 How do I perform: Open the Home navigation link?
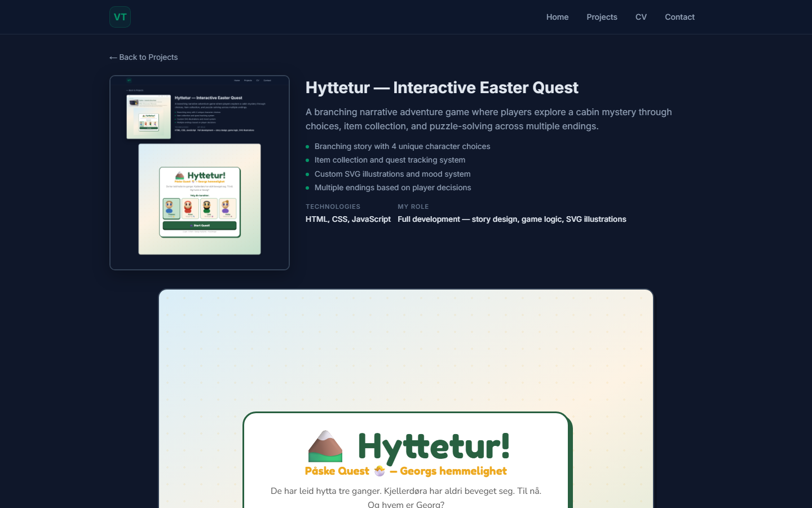click(x=557, y=17)
